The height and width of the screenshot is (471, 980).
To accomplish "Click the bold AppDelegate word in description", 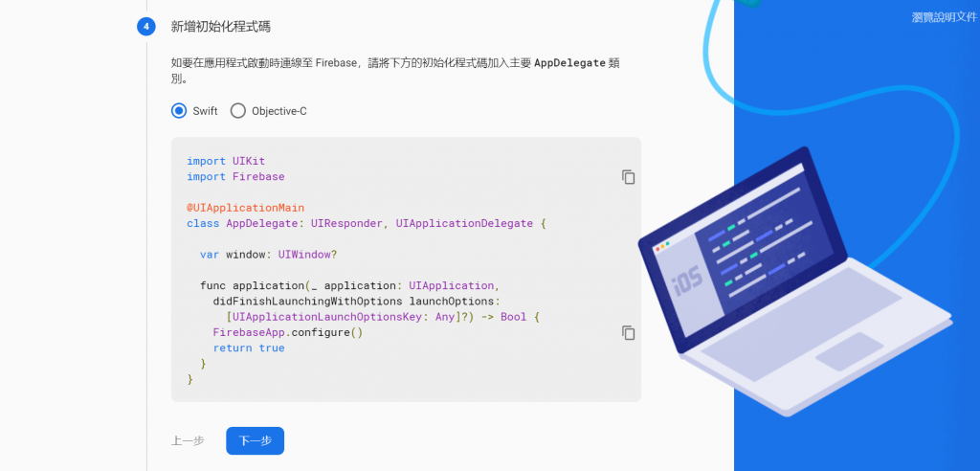I will [x=569, y=62].
